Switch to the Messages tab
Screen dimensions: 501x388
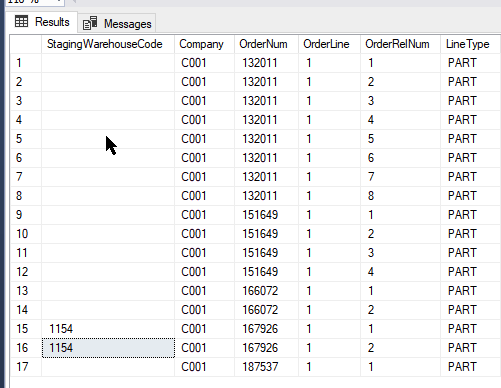[117, 23]
